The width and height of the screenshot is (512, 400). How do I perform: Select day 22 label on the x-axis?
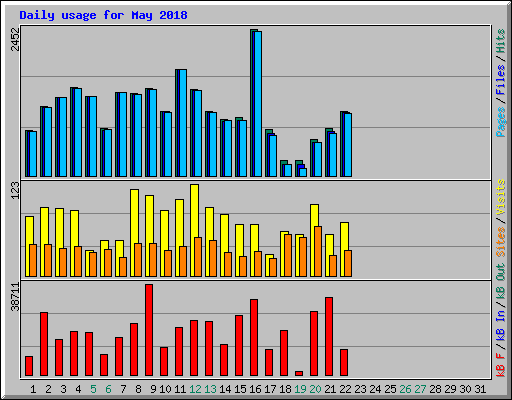345,389
